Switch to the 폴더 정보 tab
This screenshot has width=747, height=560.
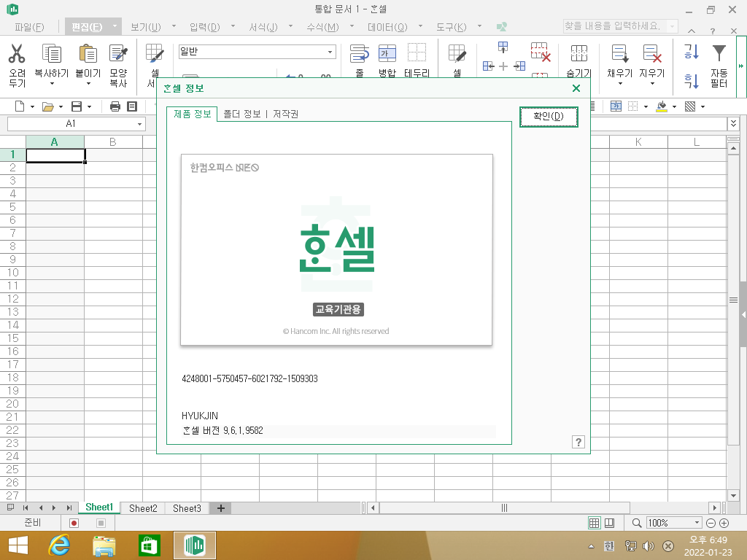[x=242, y=114]
